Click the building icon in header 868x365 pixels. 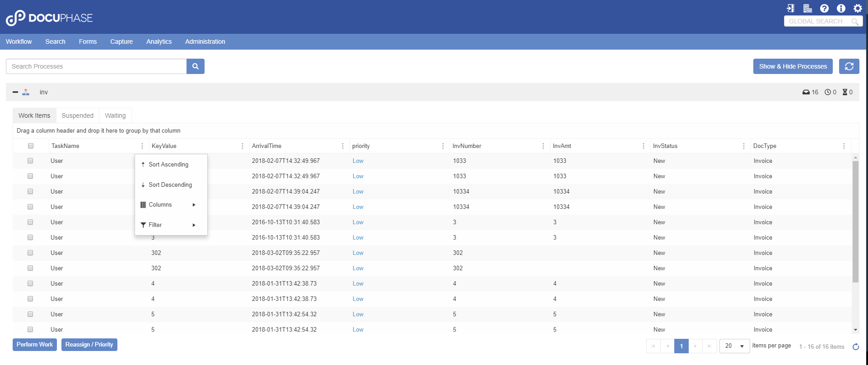click(x=807, y=8)
